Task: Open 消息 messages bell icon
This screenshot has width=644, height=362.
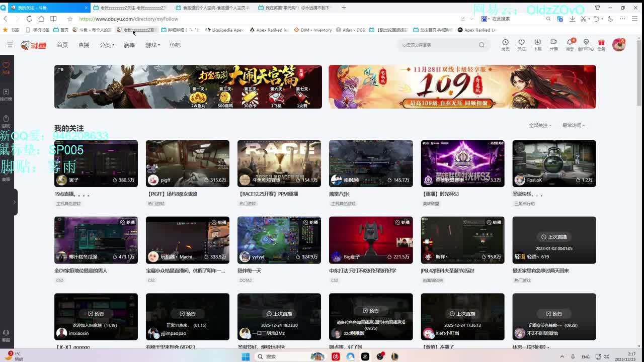Action: 570,45
